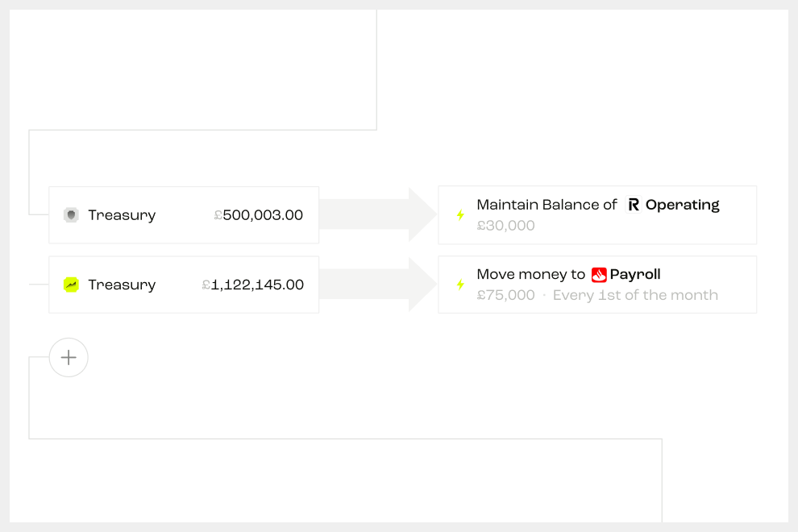Click the Payroll account name
This screenshot has height=532, width=798.
(635, 274)
